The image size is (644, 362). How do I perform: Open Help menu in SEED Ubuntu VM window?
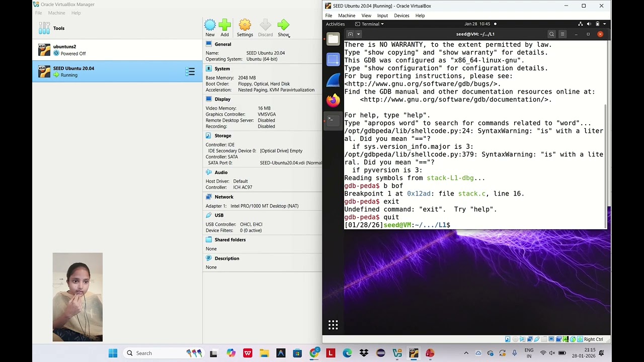point(420,16)
